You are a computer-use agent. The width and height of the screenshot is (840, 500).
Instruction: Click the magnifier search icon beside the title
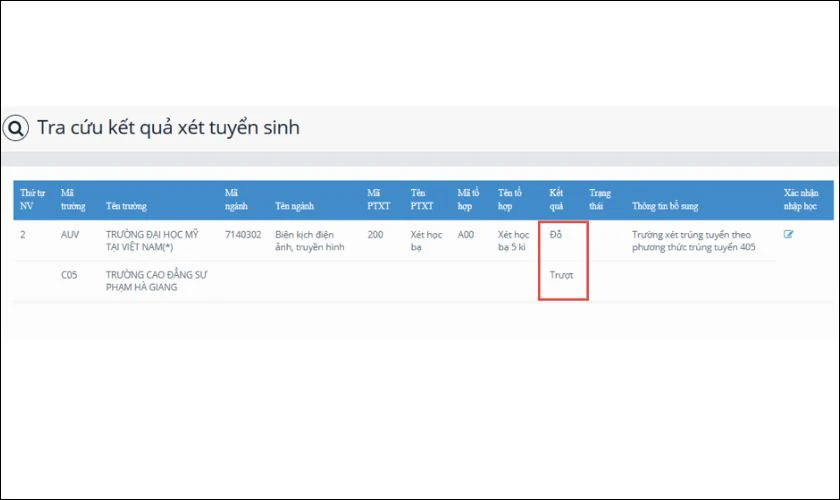pyautogui.click(x=16, y=128)
